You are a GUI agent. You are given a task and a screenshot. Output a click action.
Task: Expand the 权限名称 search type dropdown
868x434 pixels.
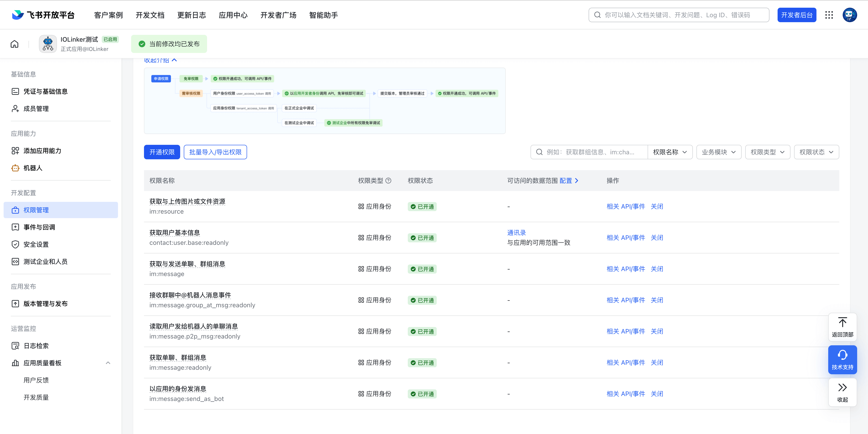[x=670, y=152]
